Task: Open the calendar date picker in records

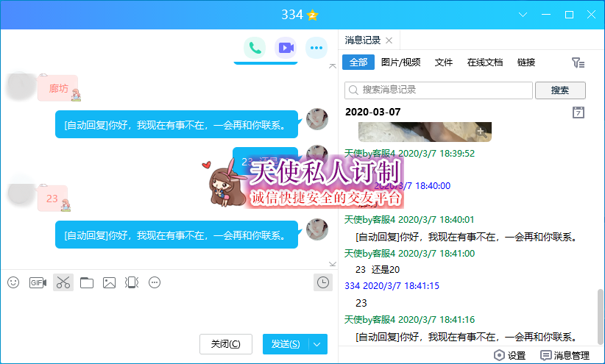Action: pyautogui.click(x=579, y=112)
